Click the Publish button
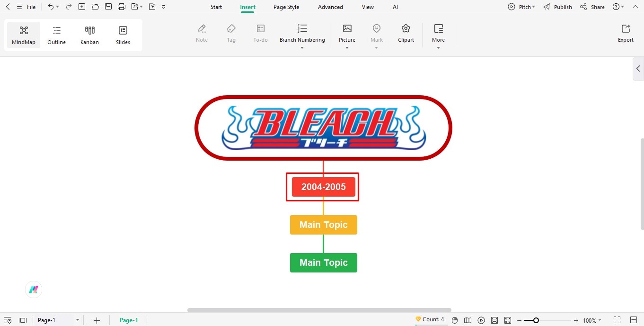 click(558, 7)
